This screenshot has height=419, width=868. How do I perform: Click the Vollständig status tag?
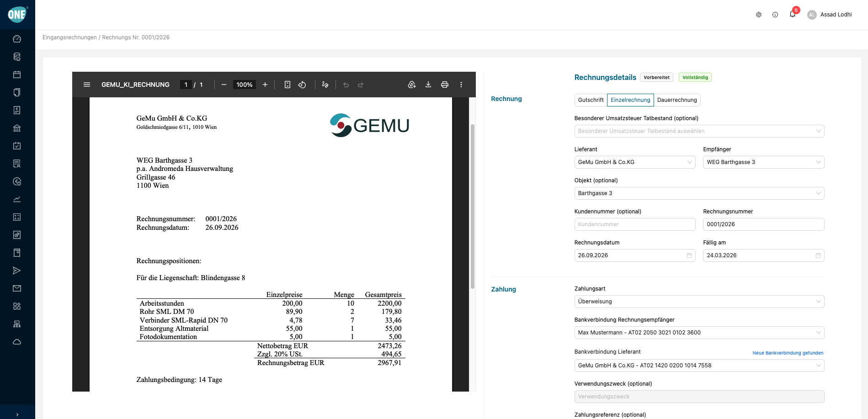click(x=695, y=78)
